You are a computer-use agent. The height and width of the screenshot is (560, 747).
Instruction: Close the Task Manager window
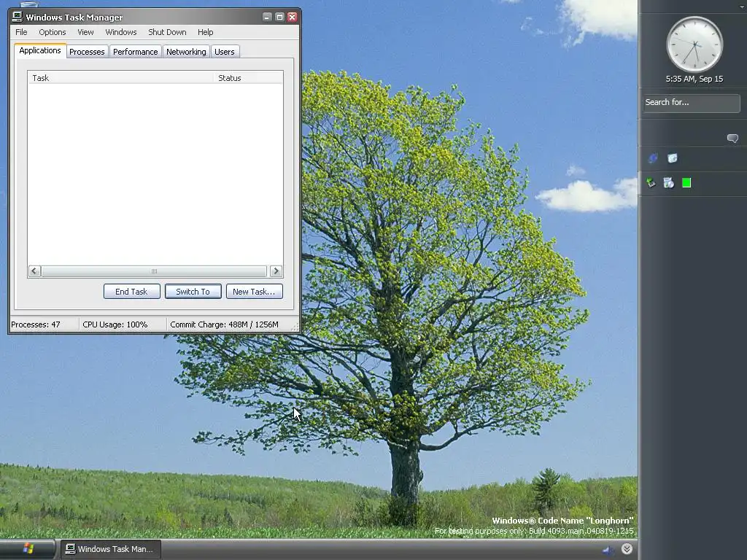pos(292,17)
